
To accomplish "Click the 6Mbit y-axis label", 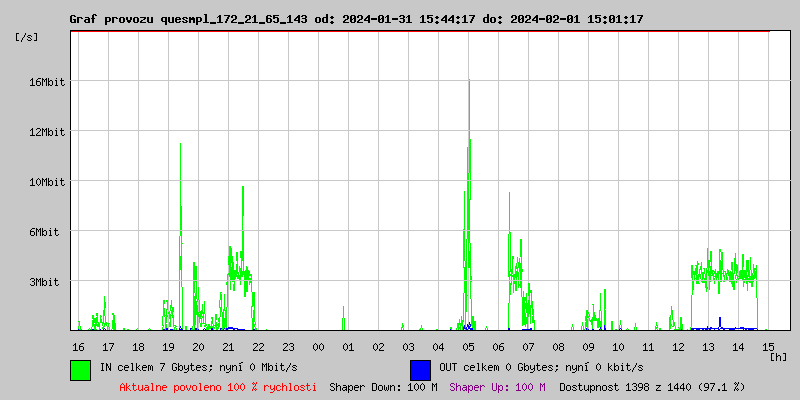I will [44, 232].
